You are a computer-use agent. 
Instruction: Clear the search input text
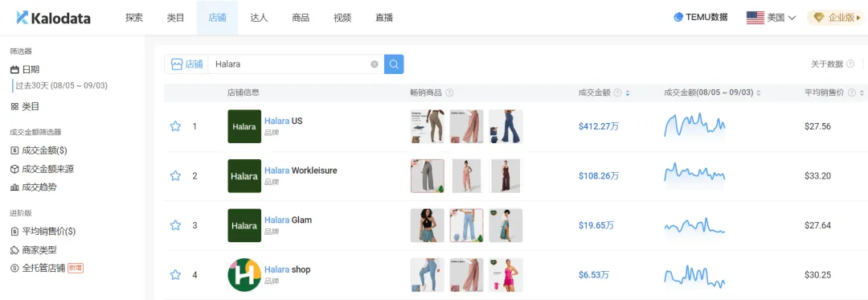pos(375,64)
